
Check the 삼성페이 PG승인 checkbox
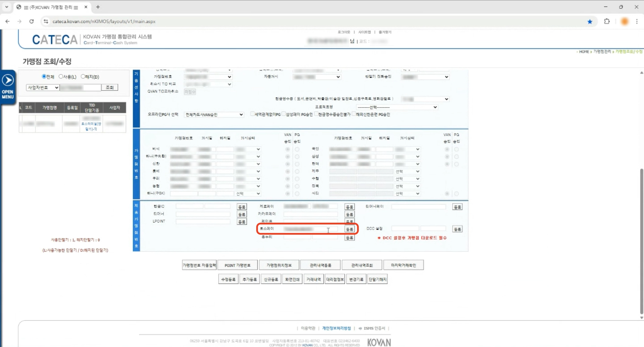[283, 114]
